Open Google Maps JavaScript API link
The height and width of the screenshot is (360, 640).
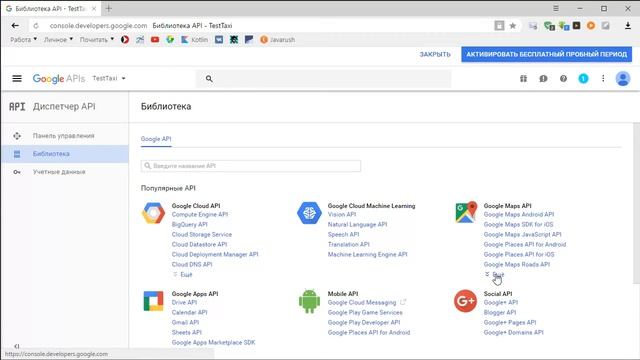522,234
